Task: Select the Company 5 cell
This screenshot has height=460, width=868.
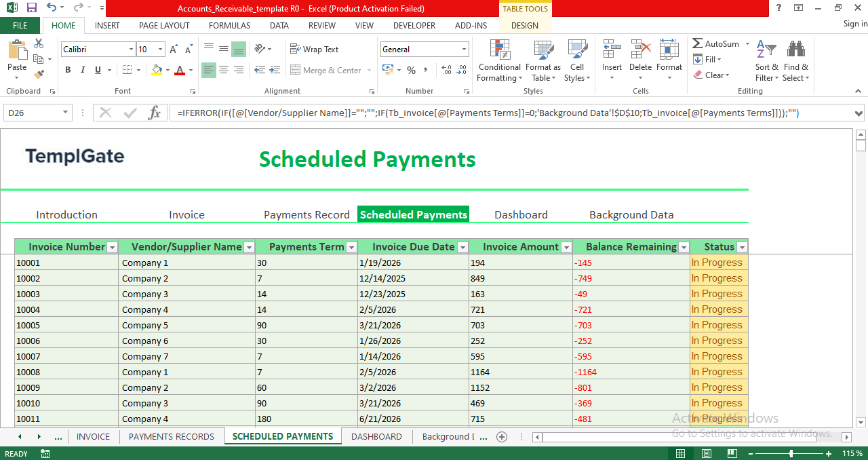Action: [187, 326]
